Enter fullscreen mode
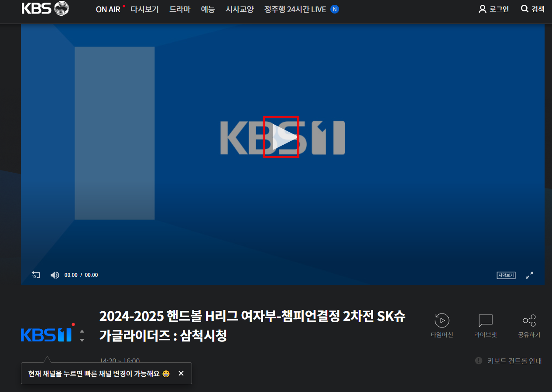 [530, 275]
